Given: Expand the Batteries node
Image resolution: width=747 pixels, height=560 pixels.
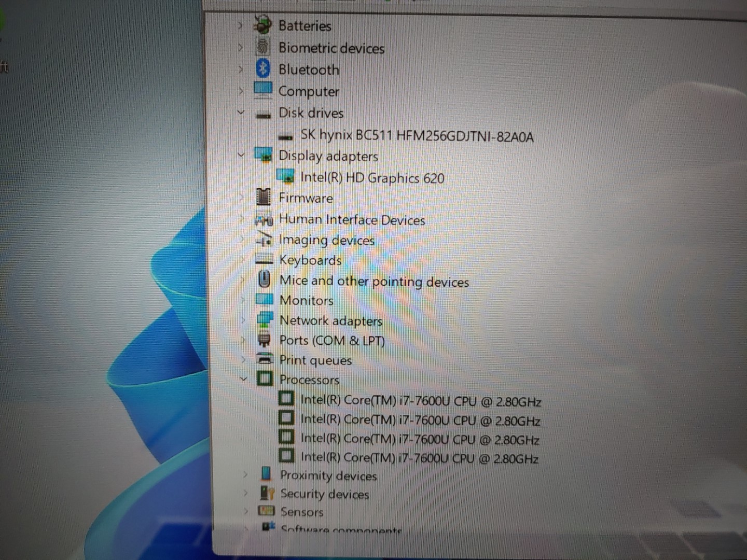Looking at the screenshot, I should [240, 25].
